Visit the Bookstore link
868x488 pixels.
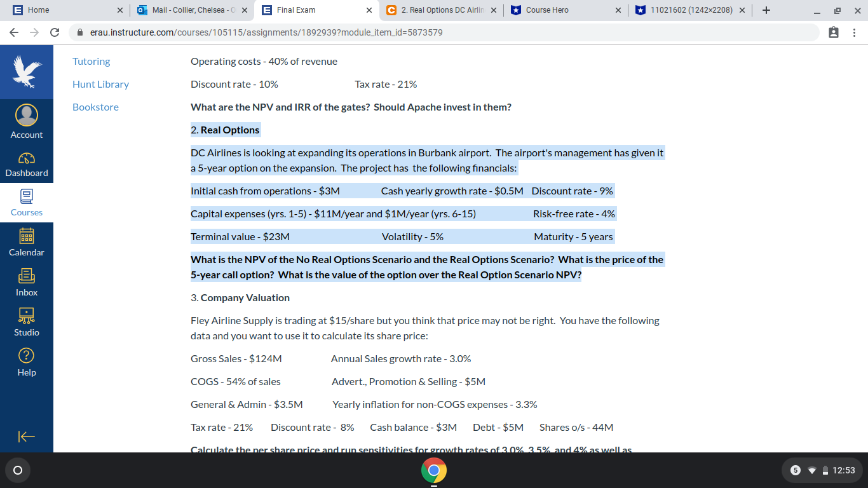coord(95,107)
